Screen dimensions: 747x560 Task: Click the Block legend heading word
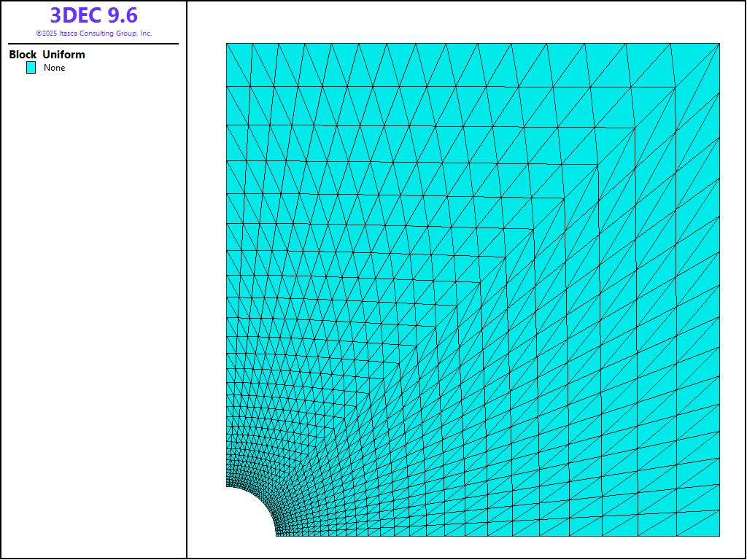(23, 55)
